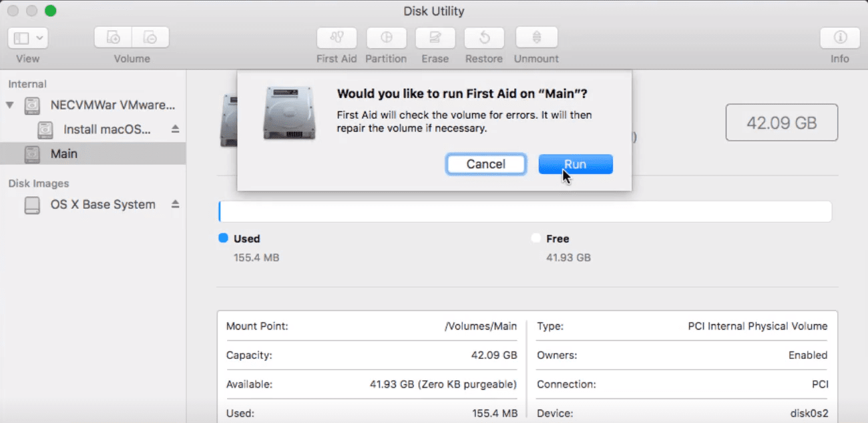Click the disk0s2 device value
The width and height of the screenshot is (868, 423).
809,413
